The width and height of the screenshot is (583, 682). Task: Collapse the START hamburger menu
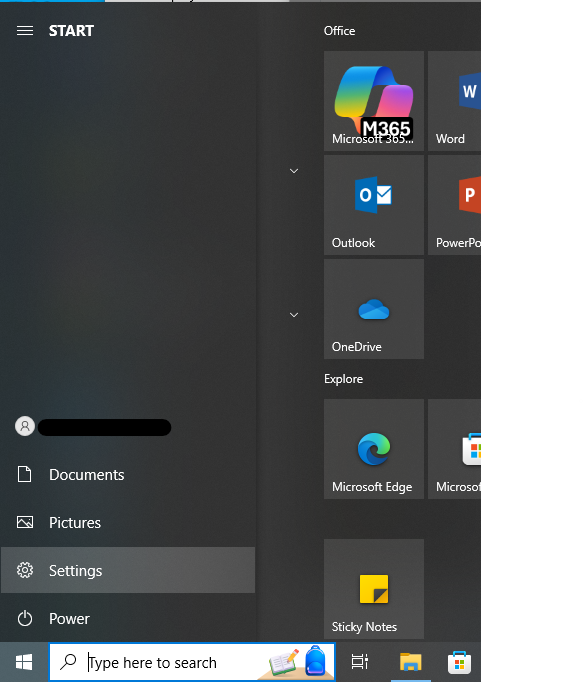coord(25,30)
